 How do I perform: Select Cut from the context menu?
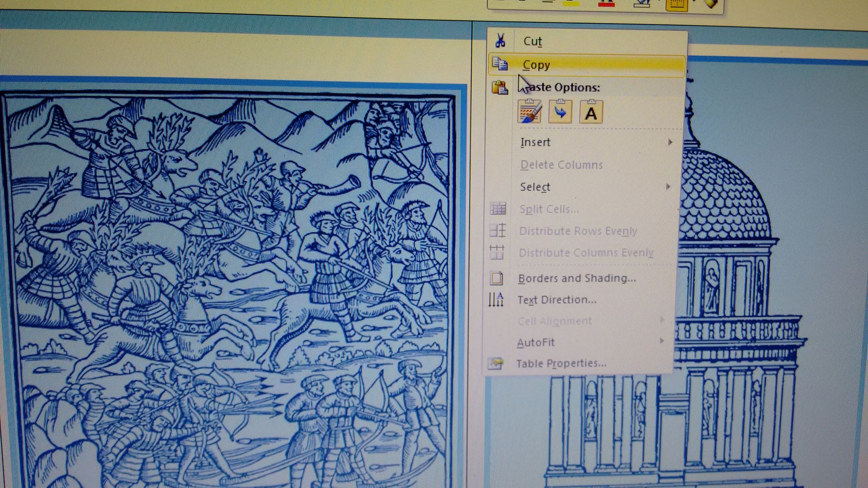(x=532, y=41)
